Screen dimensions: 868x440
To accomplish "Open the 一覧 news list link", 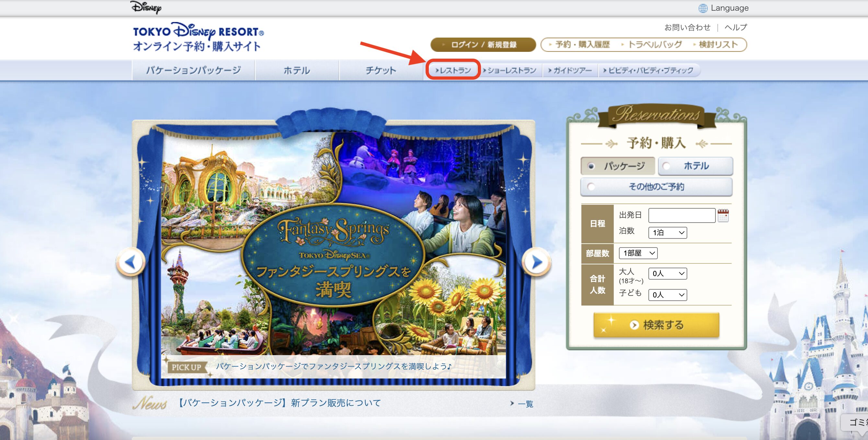I will coord(521,404).
